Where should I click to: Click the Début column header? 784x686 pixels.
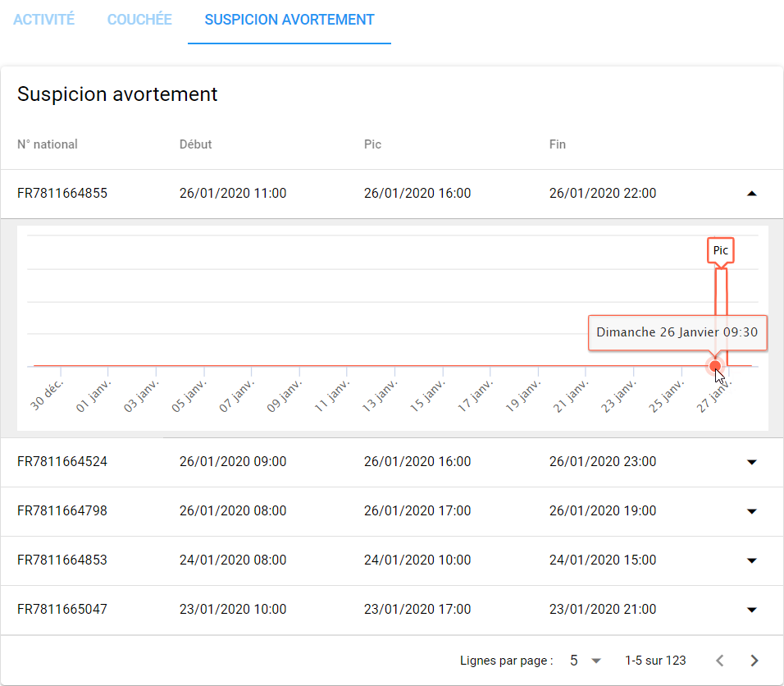pos(195,144)
